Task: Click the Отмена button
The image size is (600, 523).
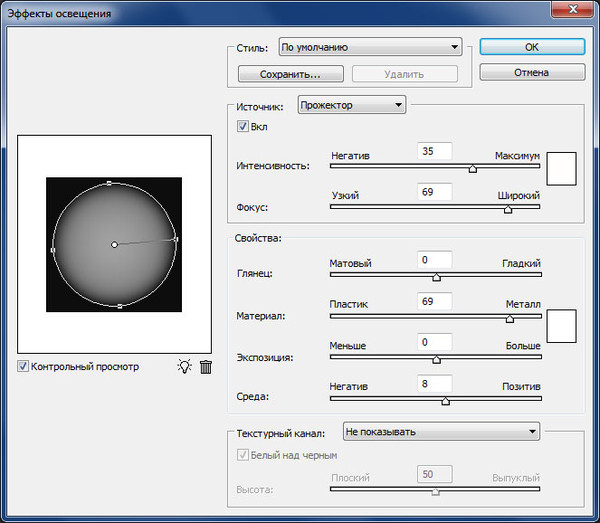Action: (532, 72)
